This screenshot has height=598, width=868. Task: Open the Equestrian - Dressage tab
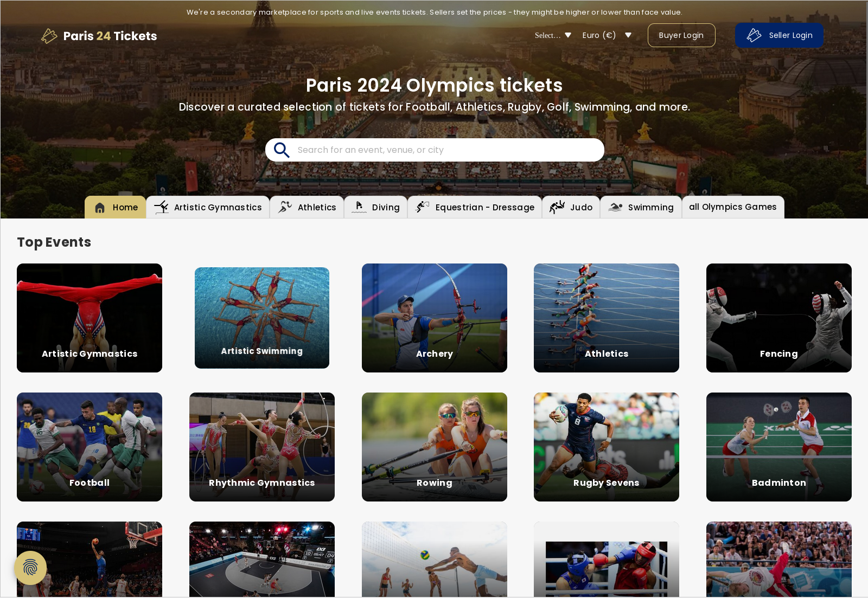(x=475, y=207)
